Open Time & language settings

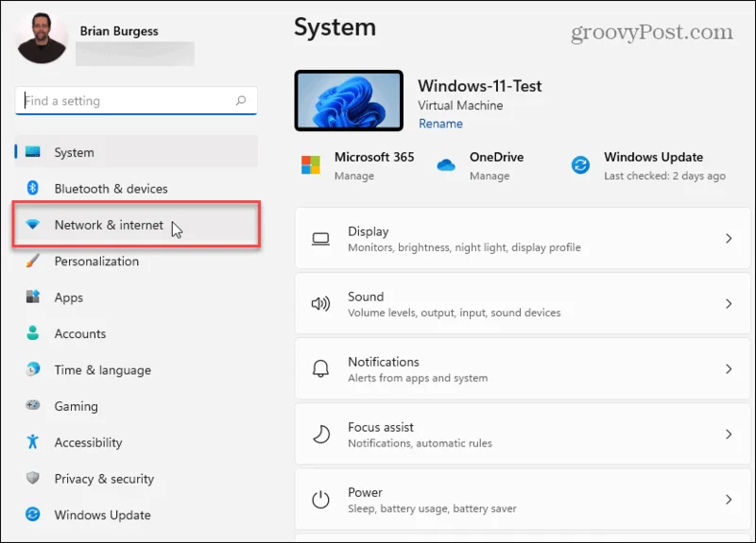136,369
